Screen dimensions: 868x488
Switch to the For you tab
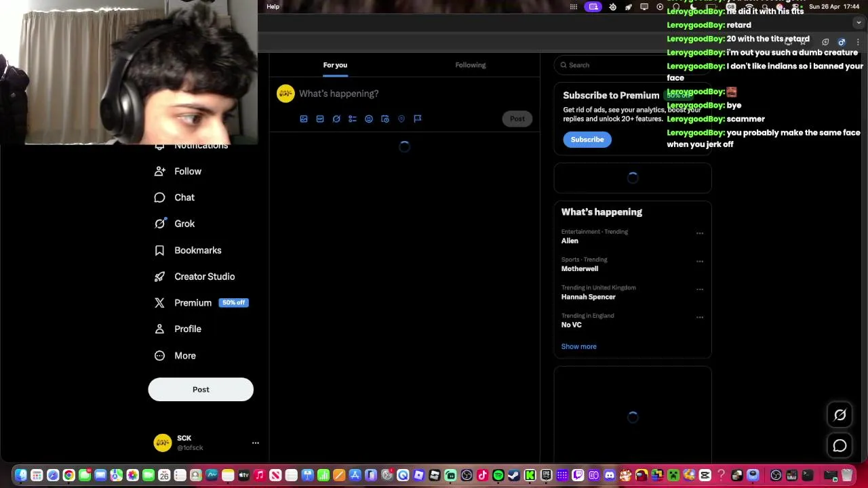(x=335, y=65)
